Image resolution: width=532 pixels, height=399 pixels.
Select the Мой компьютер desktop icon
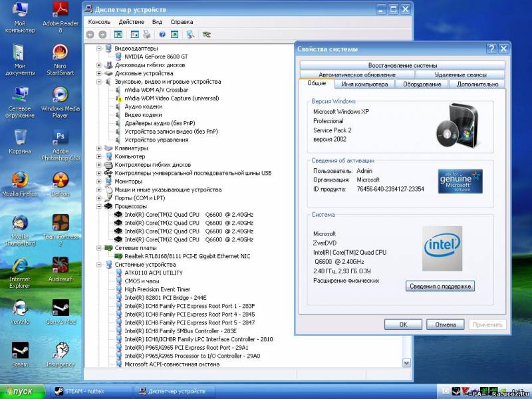pos(20,17)
